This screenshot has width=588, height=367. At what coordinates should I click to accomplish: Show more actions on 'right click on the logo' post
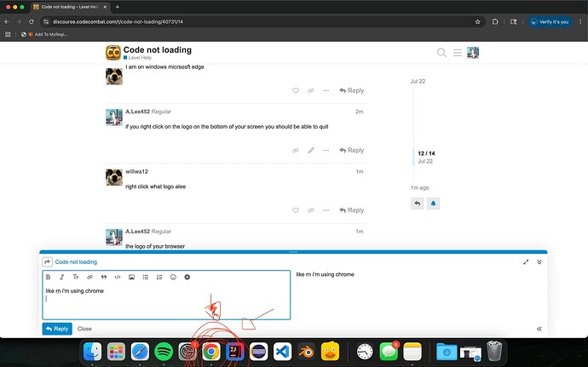click(x=326, y=151)
